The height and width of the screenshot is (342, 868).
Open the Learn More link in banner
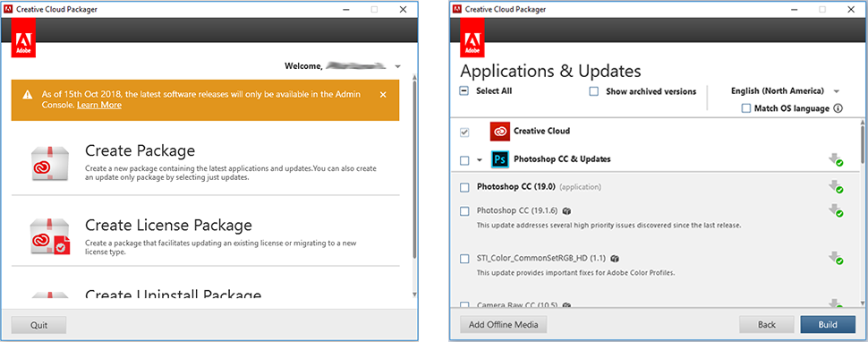pos(99,105)
